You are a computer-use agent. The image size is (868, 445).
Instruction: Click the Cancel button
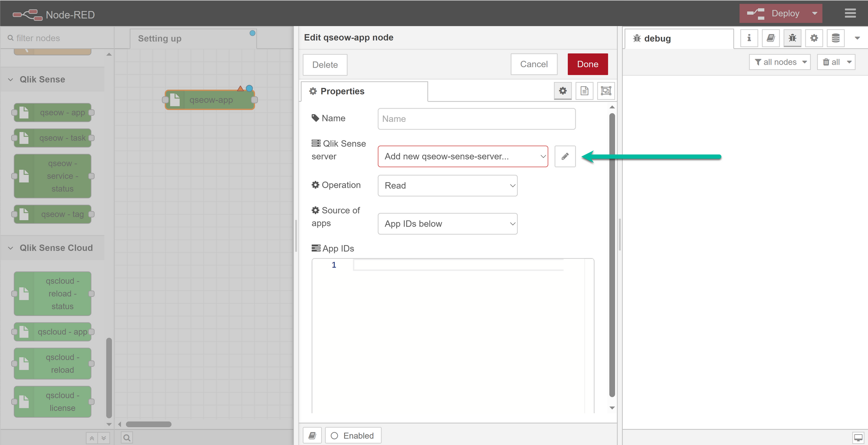pos(534,64)
